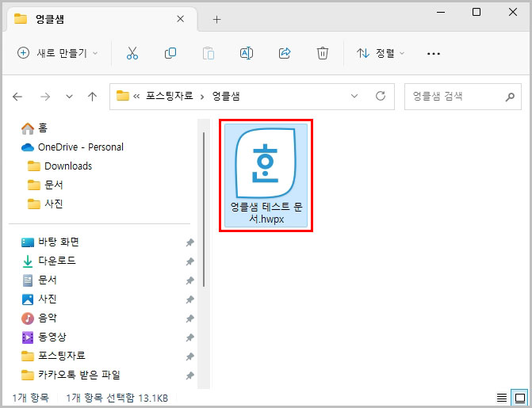Select the 엉클샘 테스트 문서.hwpx file
532x408 pixels.
click(x=266, y=175)
